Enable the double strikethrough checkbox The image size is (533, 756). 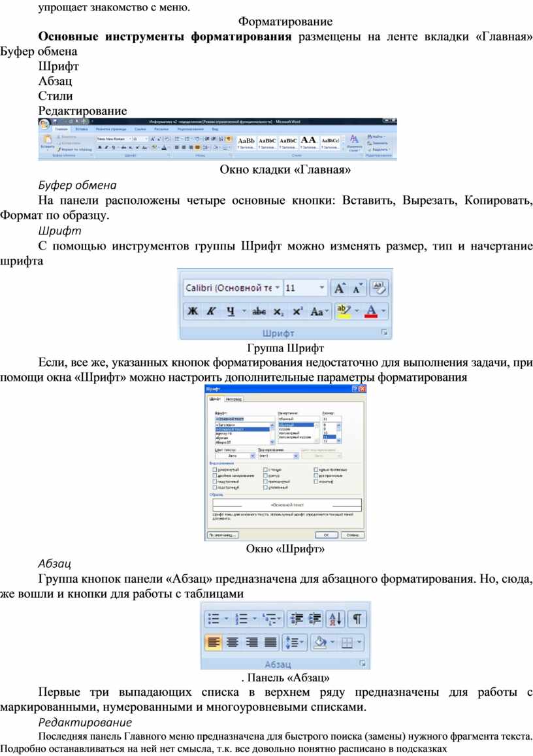click(x=214, y=476)
